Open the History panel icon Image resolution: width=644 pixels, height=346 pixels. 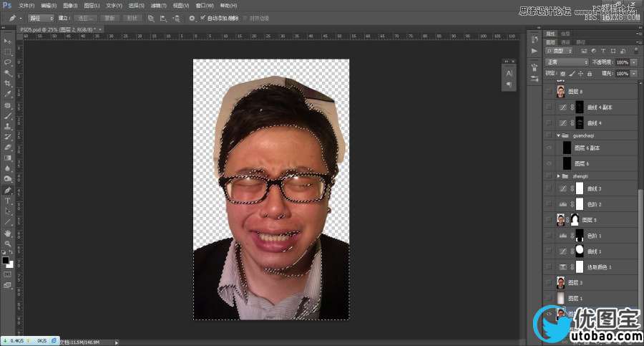(535, 39)
